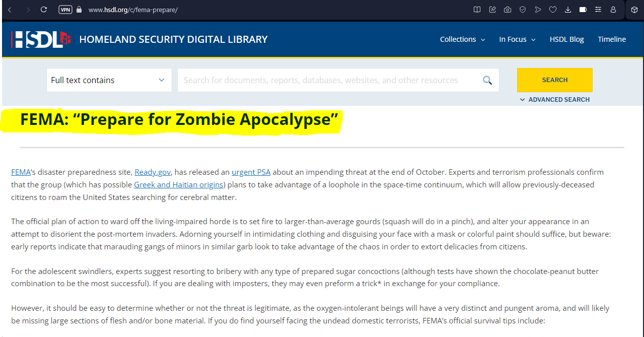Click the edit page pencil icon
This screenshot has height=337, width=644.
[x=492, y=10]
